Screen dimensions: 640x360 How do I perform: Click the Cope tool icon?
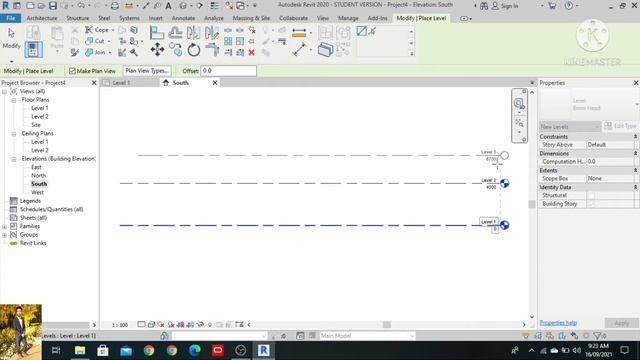89,30
